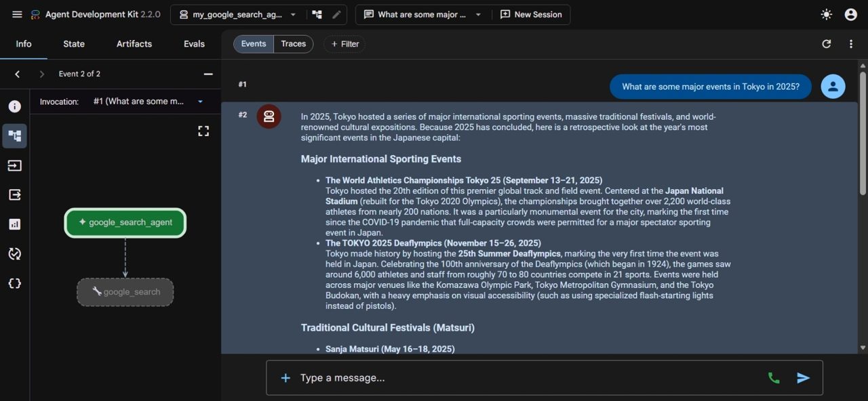Viewport: 868px width, 401px height.
Task: Click the refresh icon above the chat
Action: [826, 44]
